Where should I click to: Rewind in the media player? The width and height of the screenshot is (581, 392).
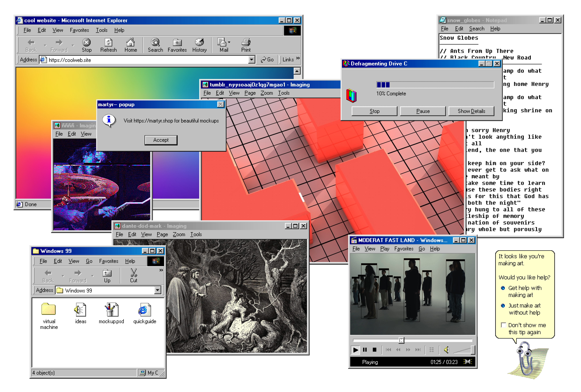(398, 350)
